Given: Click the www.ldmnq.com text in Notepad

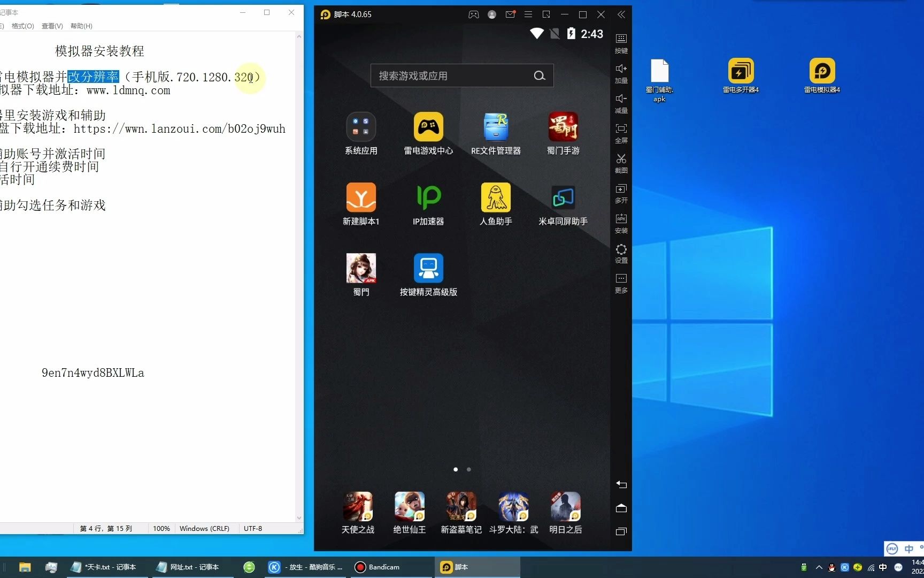Looking at the screenshot, I should point(128,90).
